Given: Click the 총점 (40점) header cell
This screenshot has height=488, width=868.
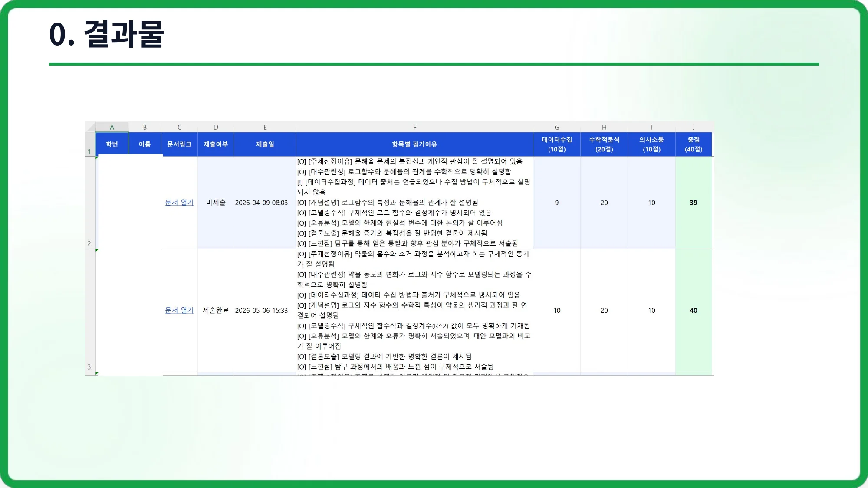Looking at the screenshot, I should pyautogui.click(x=694, y=144).
